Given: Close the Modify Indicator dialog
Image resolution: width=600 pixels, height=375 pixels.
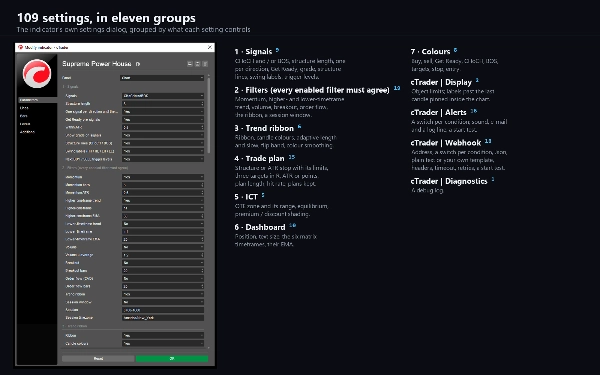Looking at the screenshot, I should point(210,47).
